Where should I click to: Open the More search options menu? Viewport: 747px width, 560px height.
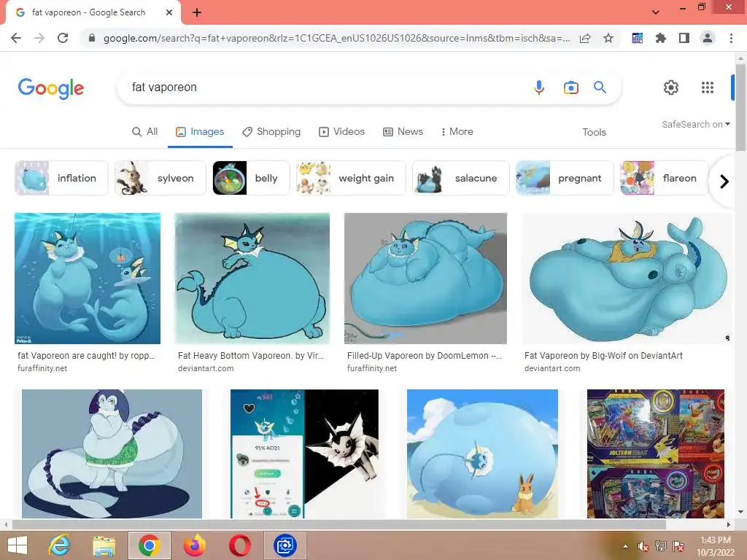[x=457, y=131]
